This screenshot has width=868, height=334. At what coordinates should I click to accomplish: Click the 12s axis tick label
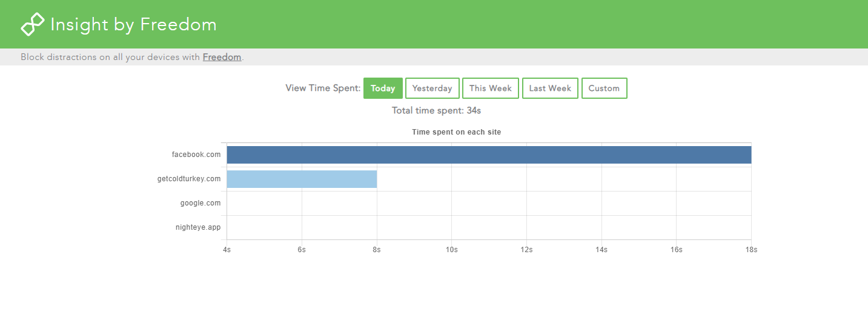(526, 250)
